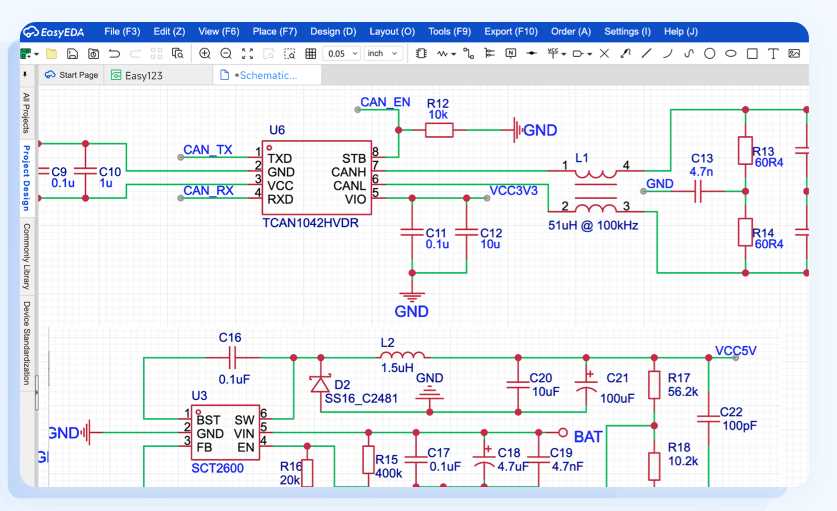Select the Text tool
Viewport: 837px width, 511px height.
click(x=773, y=53)
